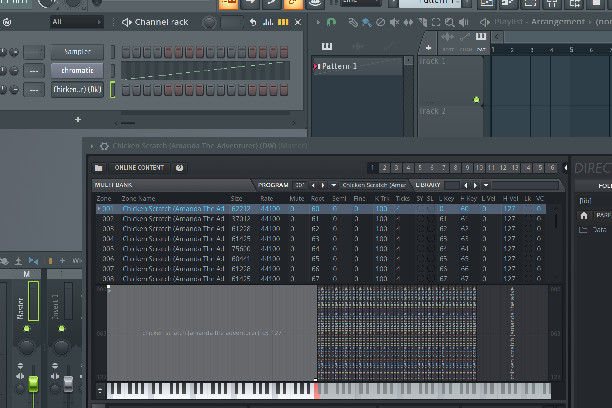This screenshot has width=612, height=408.
Task: Select the playlist paint brush tool
Action: pyautogui.click(x=366, y=22)
